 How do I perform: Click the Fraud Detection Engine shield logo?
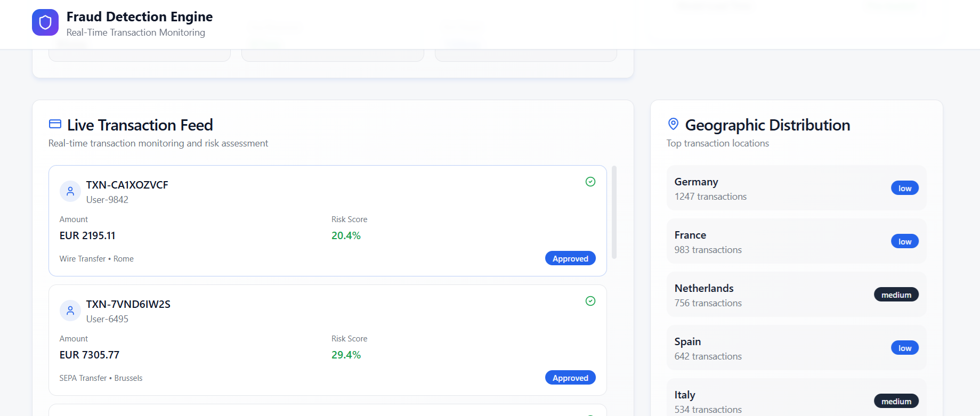pyautogui.click(x=45, y=22)
